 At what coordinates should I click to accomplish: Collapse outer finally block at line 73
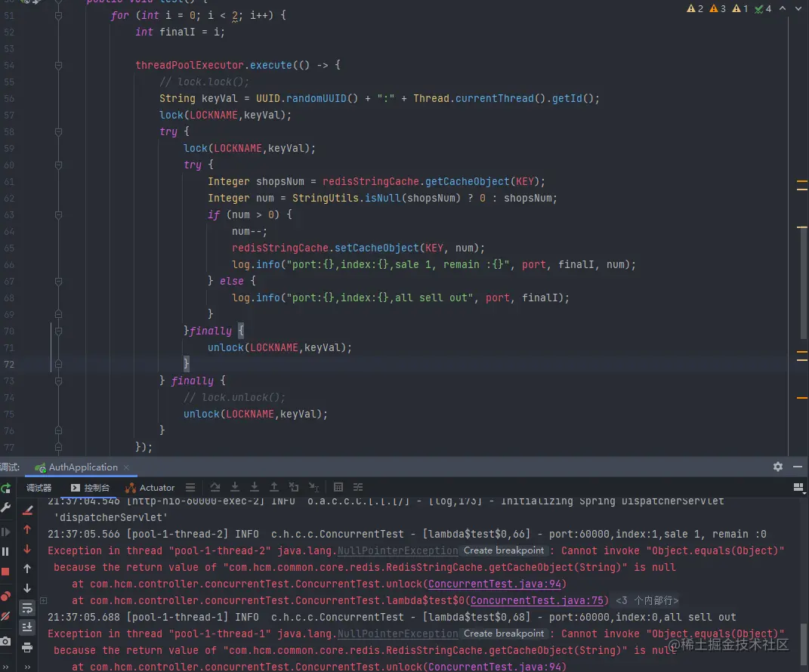tap(58, 381)
